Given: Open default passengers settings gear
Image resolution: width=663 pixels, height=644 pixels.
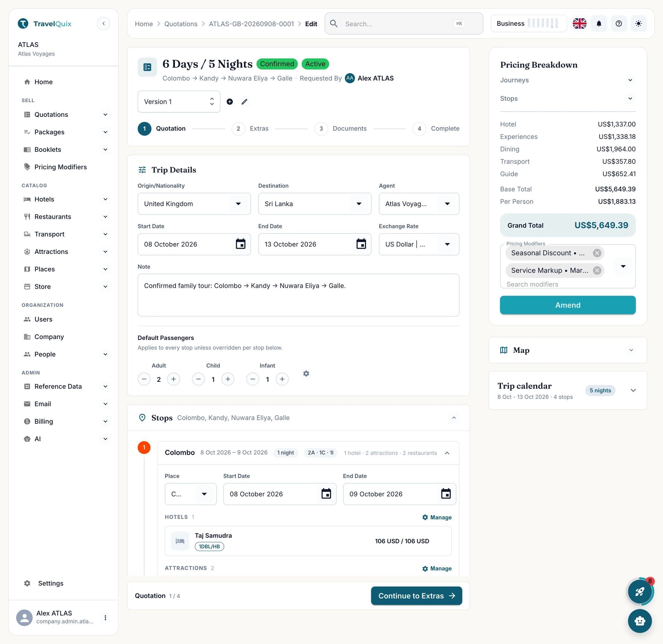Looking at the screenshot, I should (x=306, y=373).
